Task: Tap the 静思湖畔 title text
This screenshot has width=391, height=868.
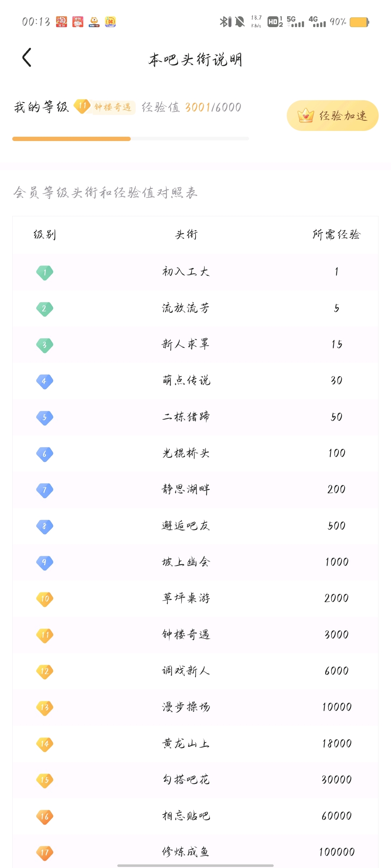Action: click(186, 489)
